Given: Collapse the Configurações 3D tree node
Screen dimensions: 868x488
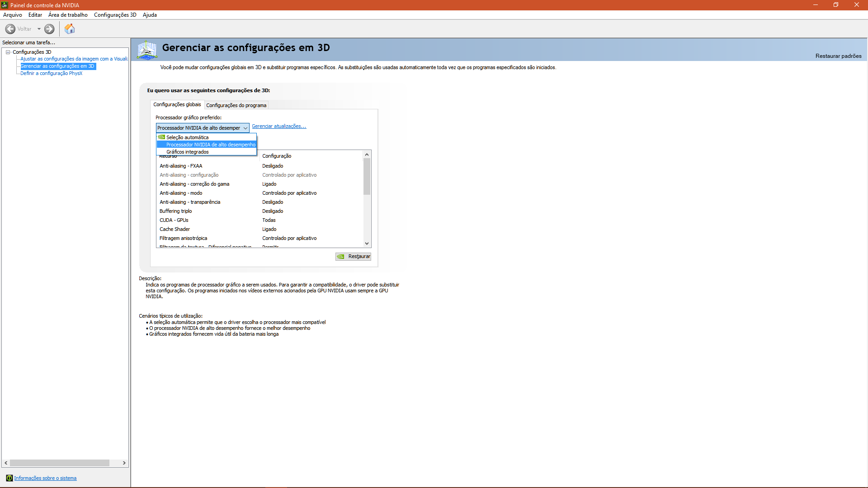Looking at the screenshot, I should point(8,52).
